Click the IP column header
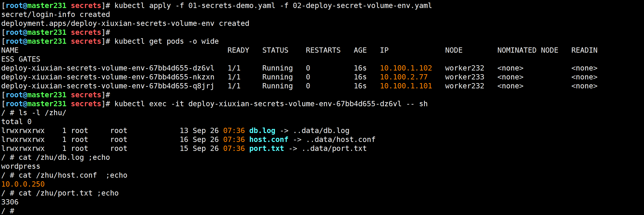Screen dimensions: 644x215 tap(384, 50)
